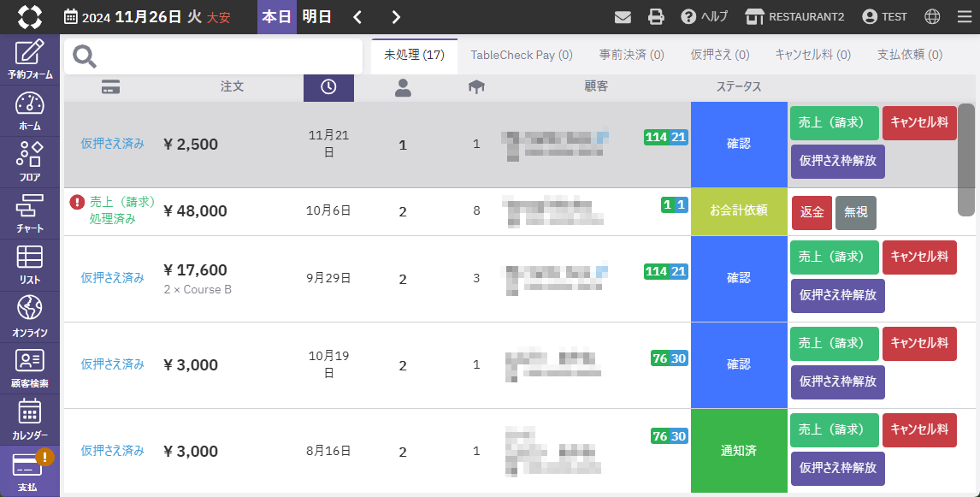Click the magnifier search icon

click(x=85, y=56)
